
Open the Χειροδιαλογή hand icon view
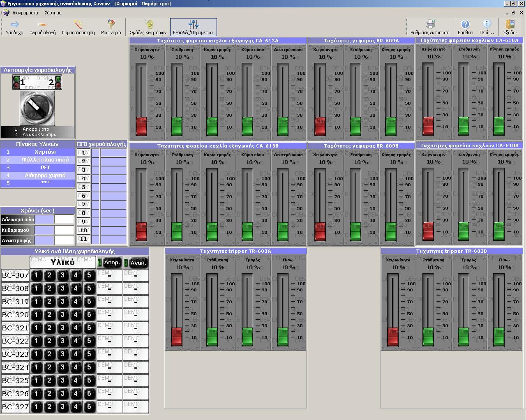click(42, 27)
